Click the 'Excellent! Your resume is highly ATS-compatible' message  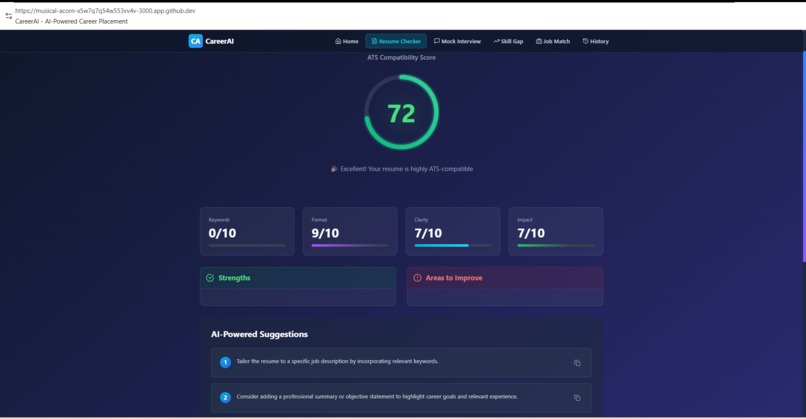pos(407,169)
